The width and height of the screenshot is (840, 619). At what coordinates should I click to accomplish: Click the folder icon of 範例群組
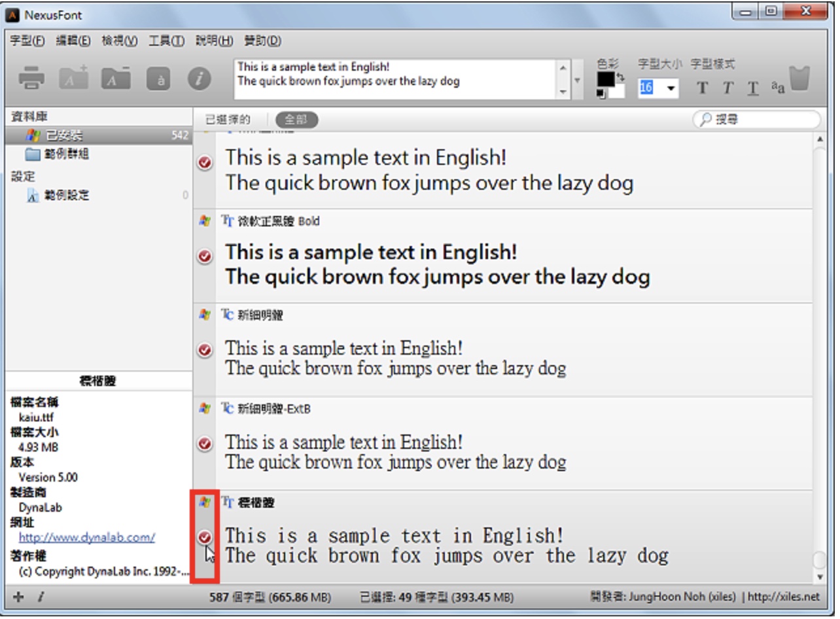click(x=33, y=154)
